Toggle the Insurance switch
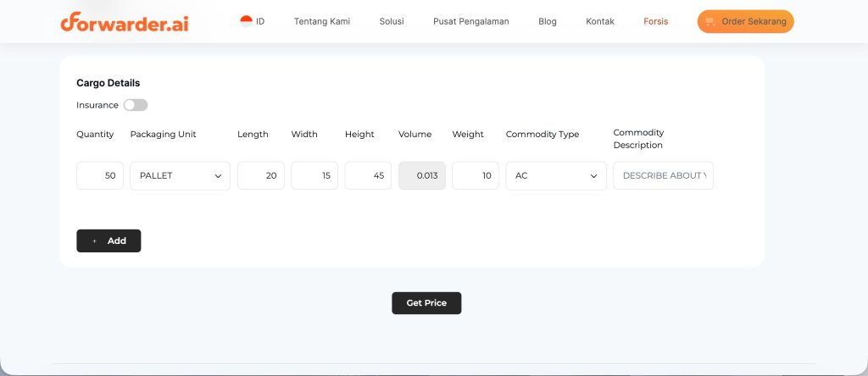This screenshot has width=868, height=376. click(x=136, y=105)
